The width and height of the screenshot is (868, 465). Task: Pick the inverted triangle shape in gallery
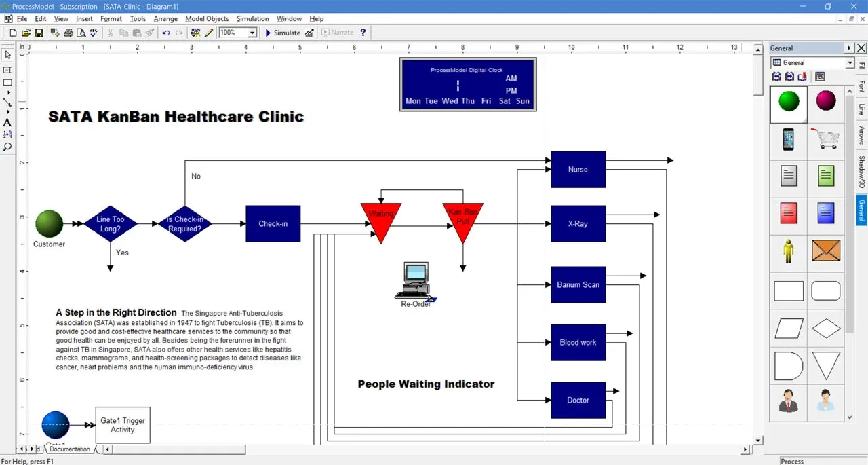point(826,366)
